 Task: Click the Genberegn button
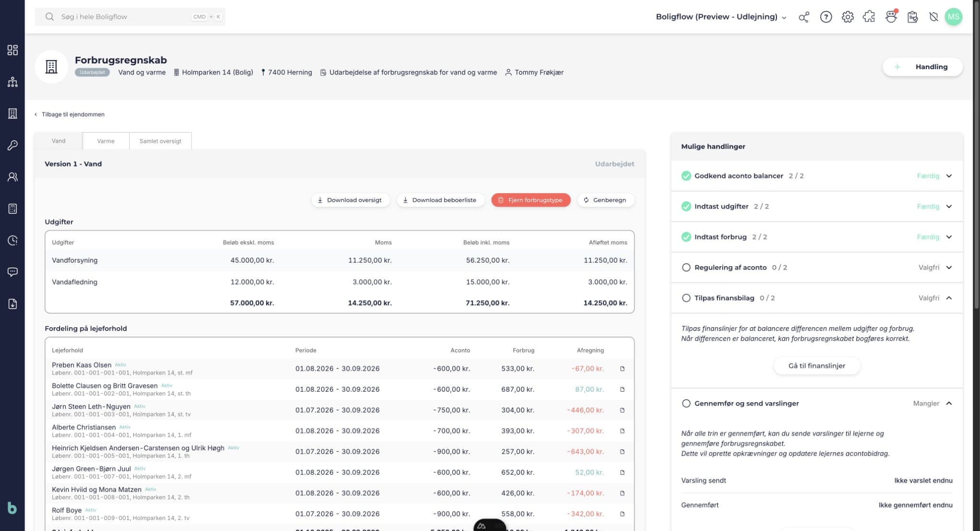[605, 200]
